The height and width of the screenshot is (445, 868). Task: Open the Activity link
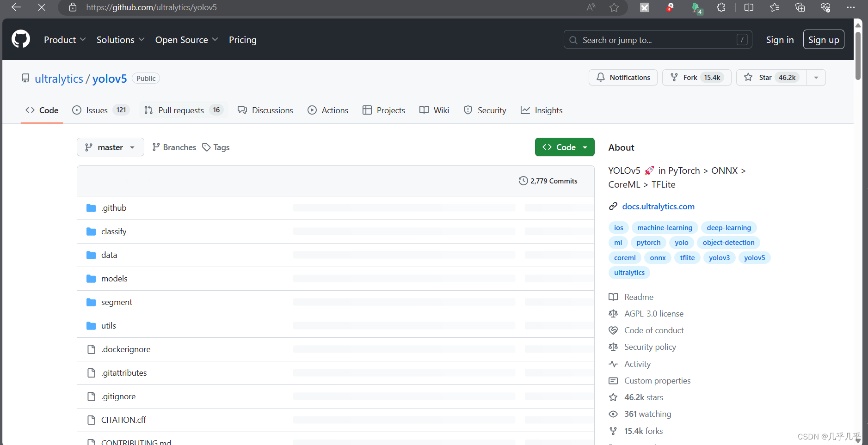tap(637, 364)
